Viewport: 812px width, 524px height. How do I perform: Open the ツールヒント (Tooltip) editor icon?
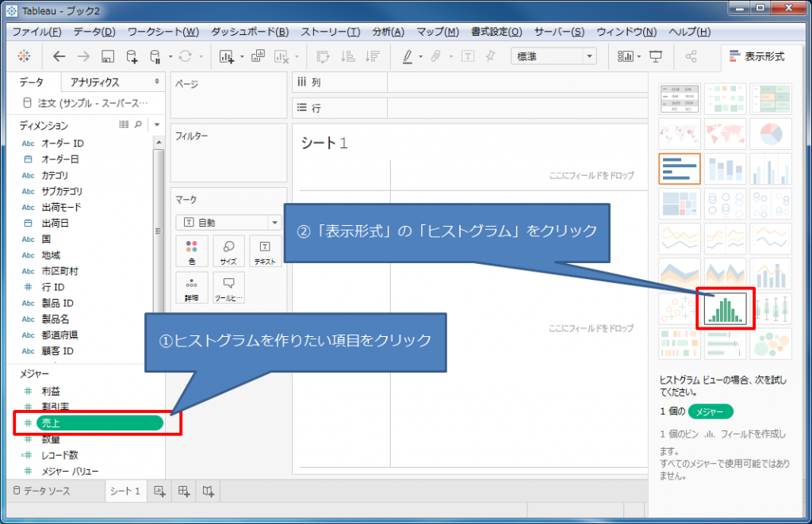[230, 287]
